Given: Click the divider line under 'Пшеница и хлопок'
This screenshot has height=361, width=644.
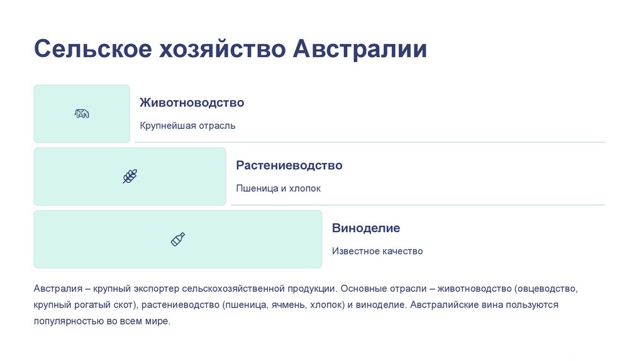Looking at the screenshot, I should 418,205.
